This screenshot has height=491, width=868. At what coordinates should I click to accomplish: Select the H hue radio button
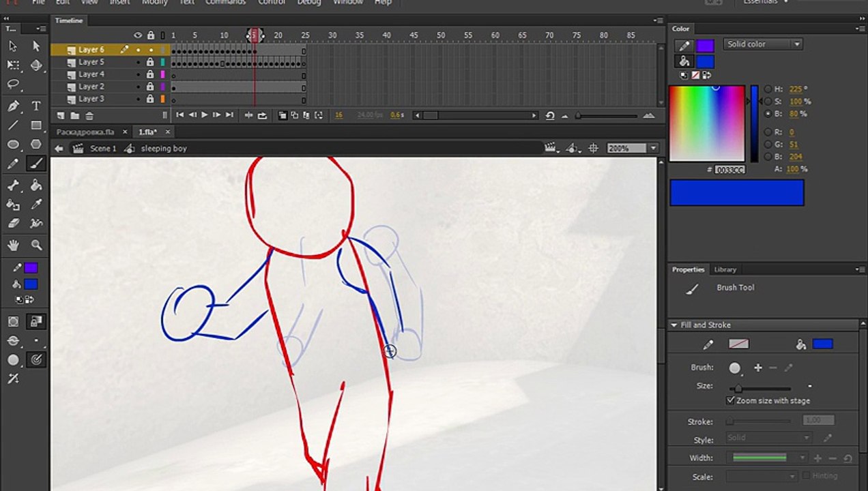click(768, 89)
